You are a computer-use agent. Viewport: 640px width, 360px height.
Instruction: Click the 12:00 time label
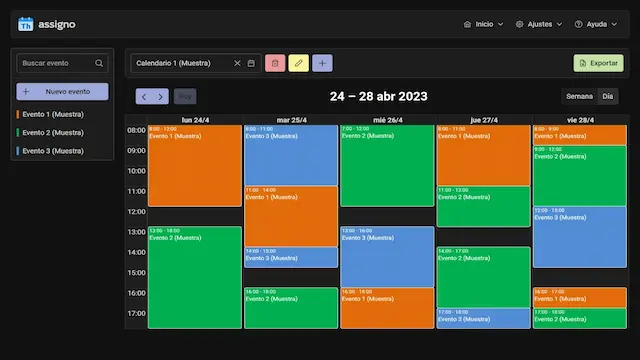point(136,212)
